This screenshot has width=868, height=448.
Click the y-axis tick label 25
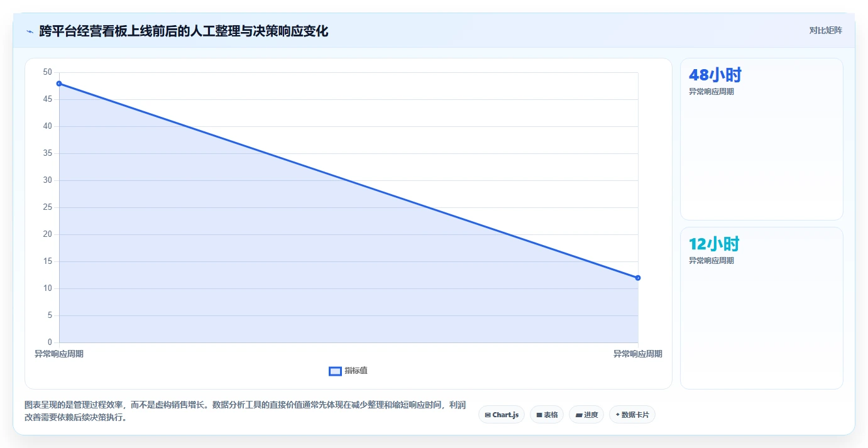coord(48,207)
